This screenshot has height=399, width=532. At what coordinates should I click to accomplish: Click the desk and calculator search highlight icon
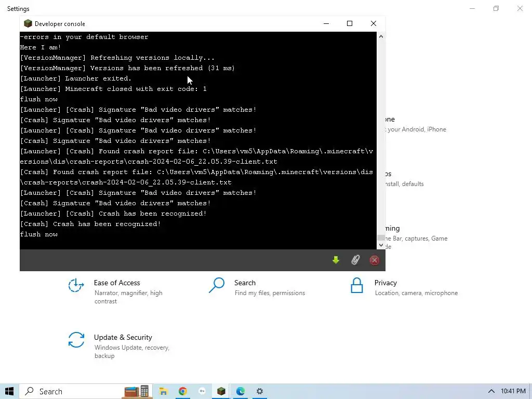pos(137,391)
